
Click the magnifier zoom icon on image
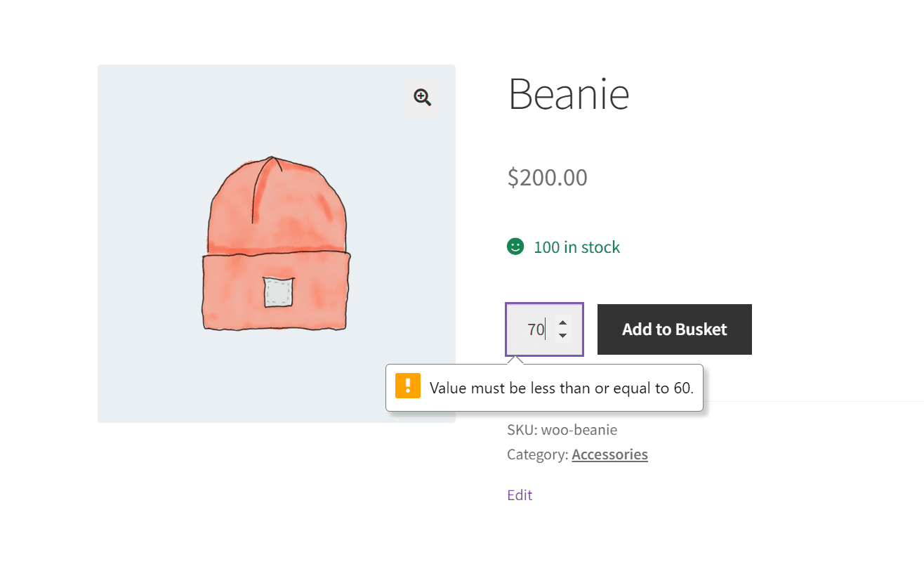click(x=422, y=98)
